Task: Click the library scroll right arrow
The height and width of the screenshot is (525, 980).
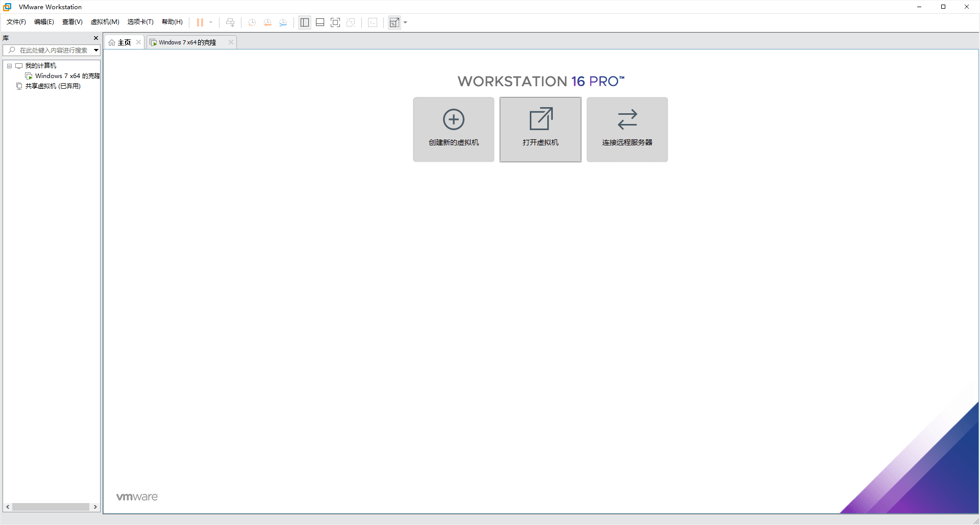Action: 95,507
